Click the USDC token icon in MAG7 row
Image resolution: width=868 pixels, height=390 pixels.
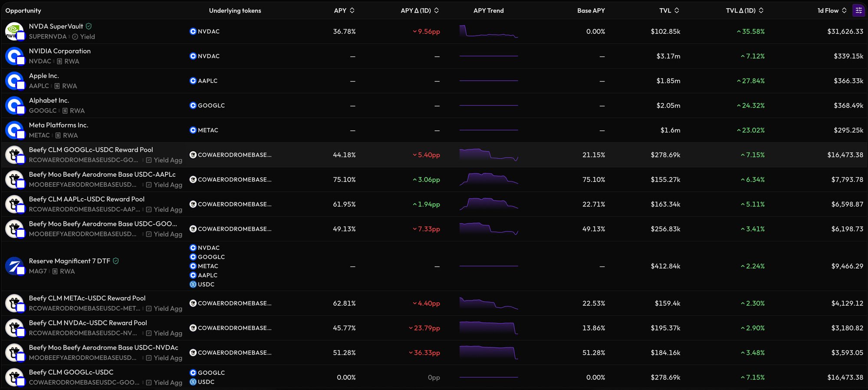[x=193, y=284]
